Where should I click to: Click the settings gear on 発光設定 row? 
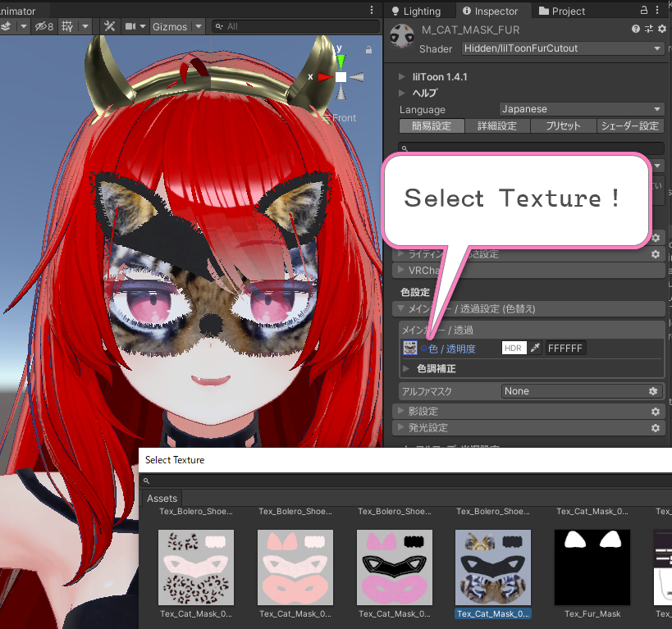tap(655, 427)
